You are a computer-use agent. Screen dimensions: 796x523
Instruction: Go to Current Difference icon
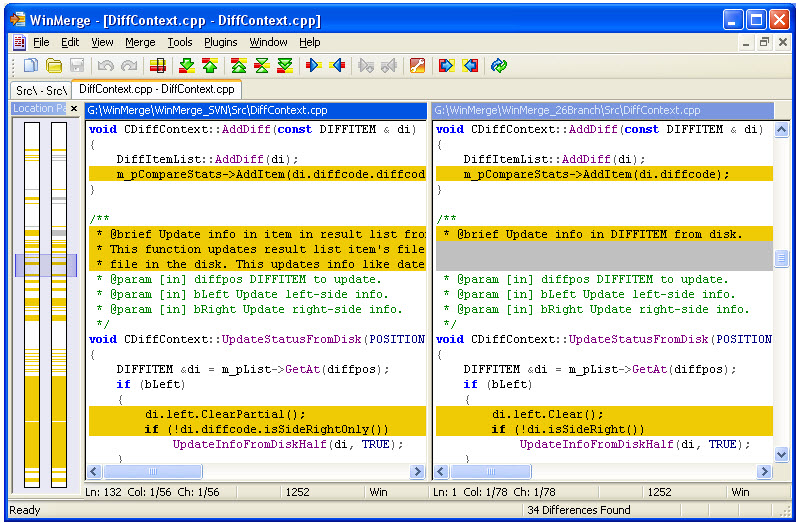262,66
